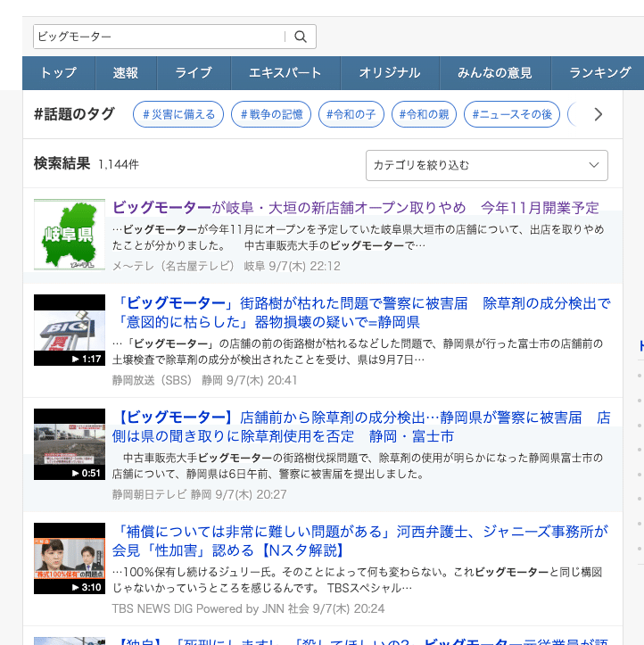Screen dimensions: 644x645
Task: Select the #ニュースその後 tag
Action: (x=512, y=114)
